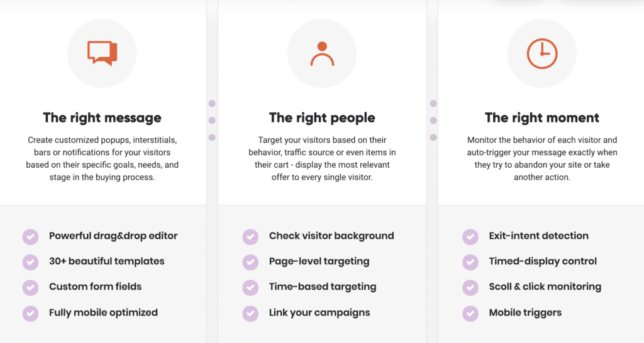Click checkmark next to Page-level targeting
Image resolution: width=644 pixels, height=343 pixels.
coord(250,261)
